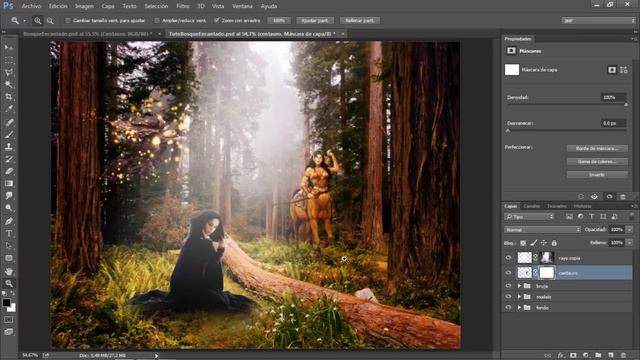
Task: Select the Dodge tool
Action: 9,208
